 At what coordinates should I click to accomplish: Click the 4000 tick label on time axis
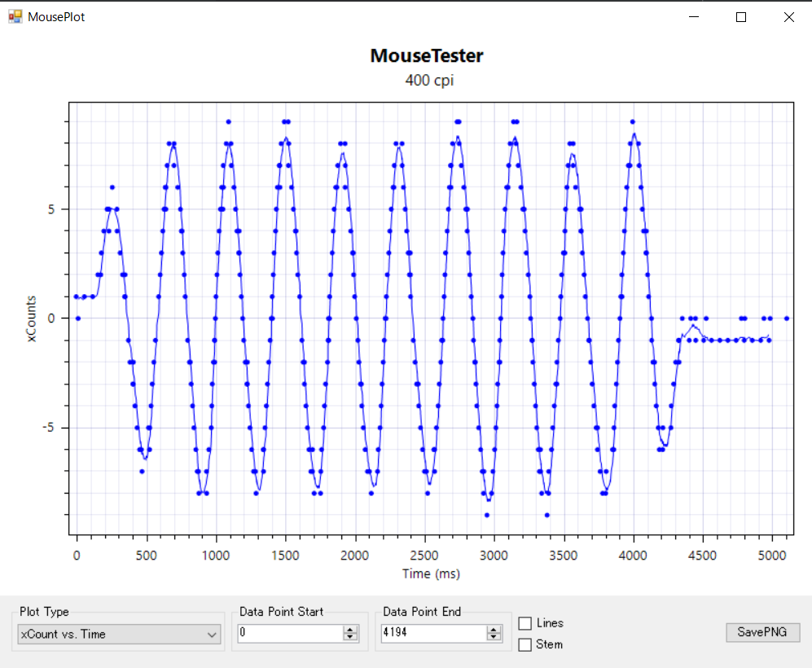[x=633, y=556]
